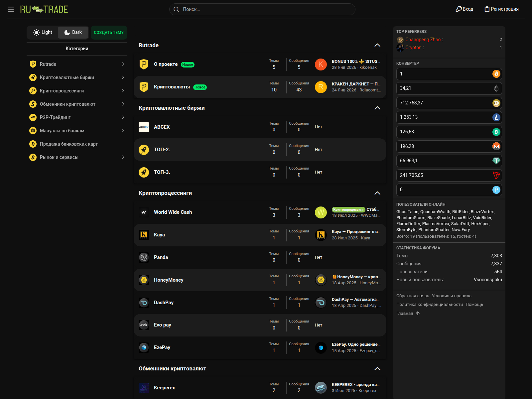Open Продажа банковских карт category
532x399 pixels.
point(68,144)
